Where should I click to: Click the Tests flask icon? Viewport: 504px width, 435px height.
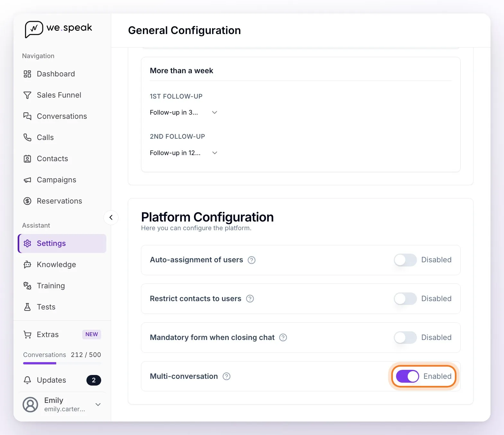(x=27, y=307)
